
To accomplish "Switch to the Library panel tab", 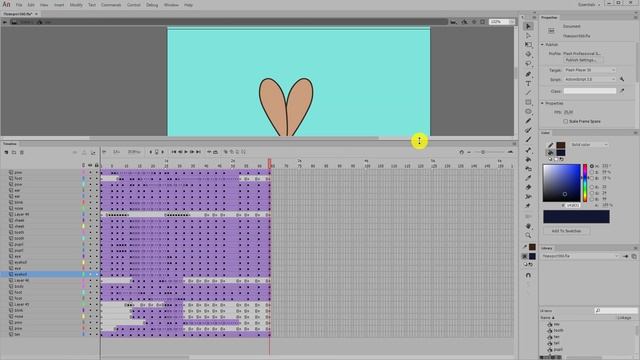I will point(547,248).
